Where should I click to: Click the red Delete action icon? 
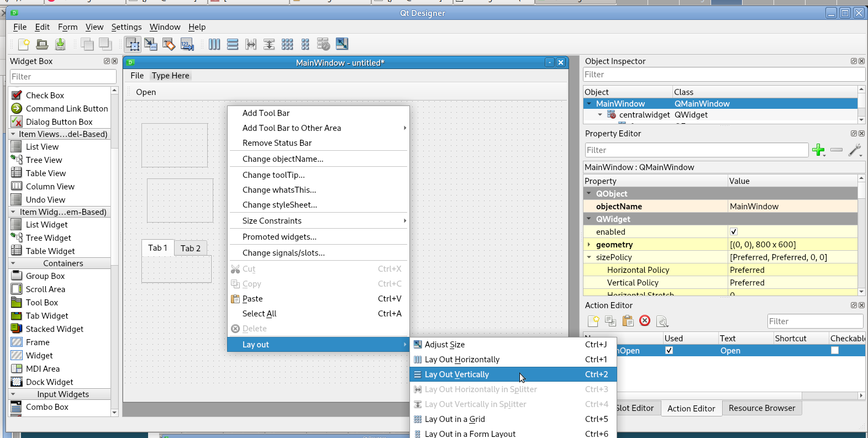tap(645, 321)
